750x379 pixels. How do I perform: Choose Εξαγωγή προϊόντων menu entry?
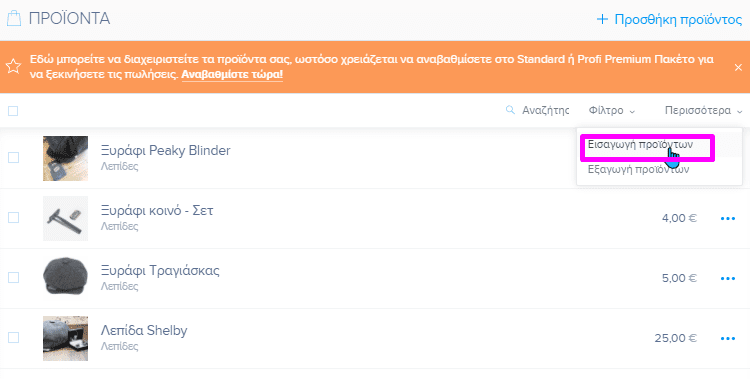pyautogui.click(x=639, y=169)
